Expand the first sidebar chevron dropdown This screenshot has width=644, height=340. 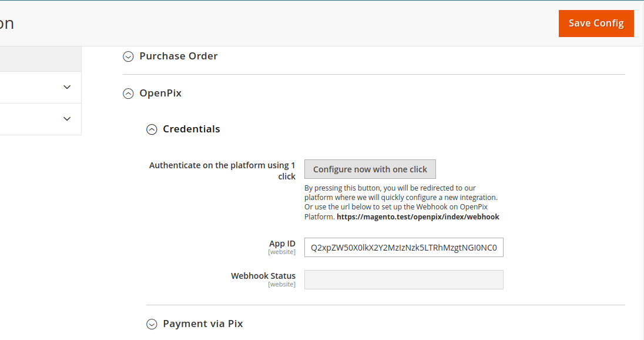(66, 87)
